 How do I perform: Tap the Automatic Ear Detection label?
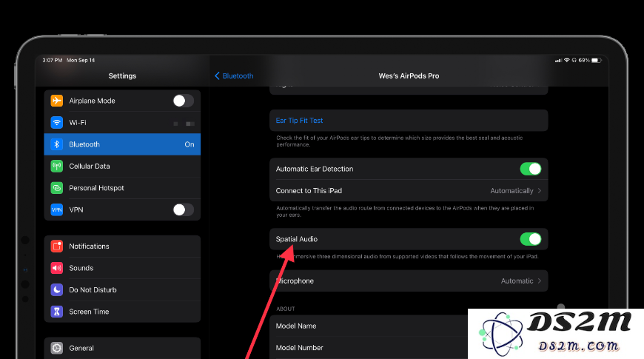coord(315,169)
